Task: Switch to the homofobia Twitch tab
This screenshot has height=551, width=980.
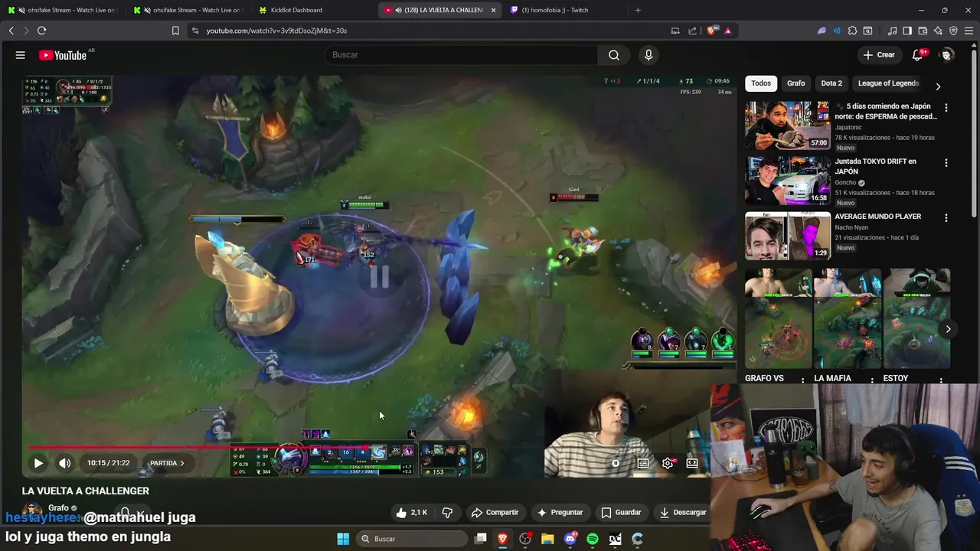Action: (563, 10)
